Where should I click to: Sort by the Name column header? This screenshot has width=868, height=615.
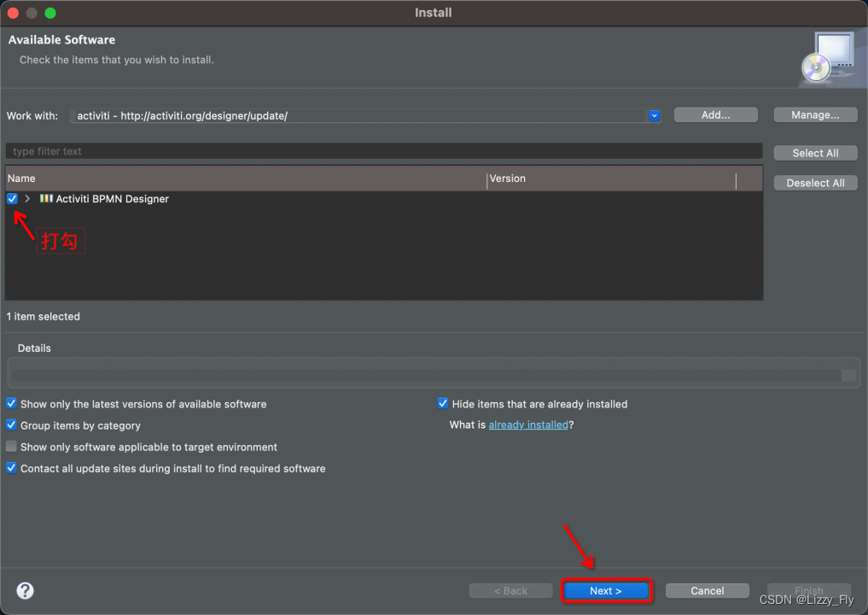point(246,179)
